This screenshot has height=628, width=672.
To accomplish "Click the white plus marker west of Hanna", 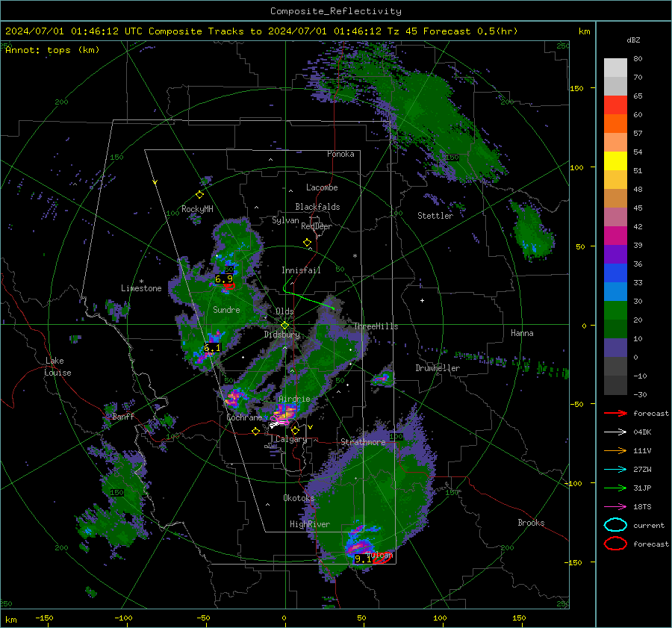I will [x=422, y=300].
